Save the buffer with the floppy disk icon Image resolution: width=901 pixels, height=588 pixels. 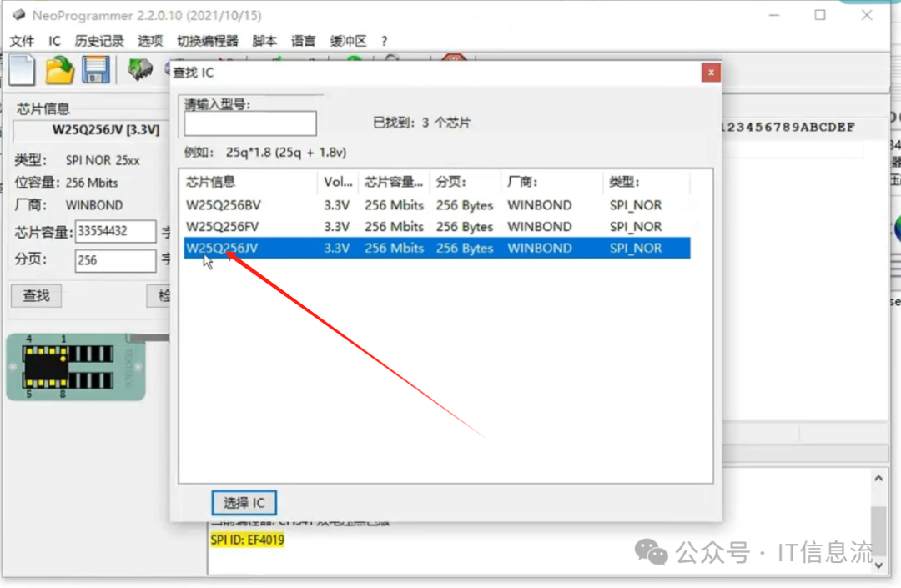(95, 71)
